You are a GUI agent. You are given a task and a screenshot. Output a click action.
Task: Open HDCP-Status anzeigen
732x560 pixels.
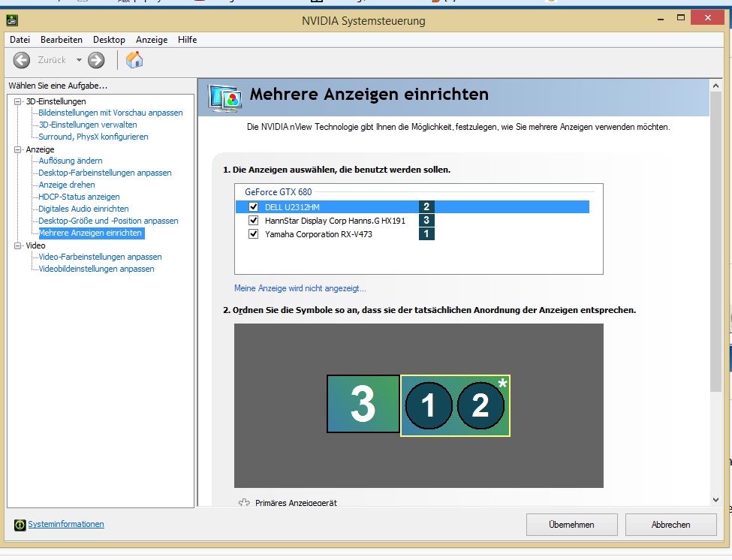point(79,197)
